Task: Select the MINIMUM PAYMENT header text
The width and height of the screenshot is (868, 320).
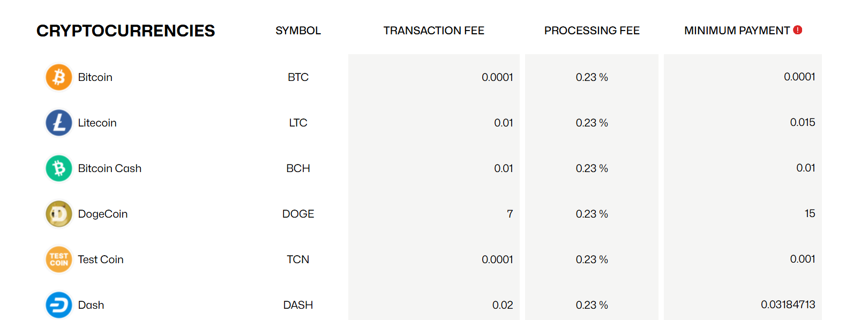Action: coord(737,31)
